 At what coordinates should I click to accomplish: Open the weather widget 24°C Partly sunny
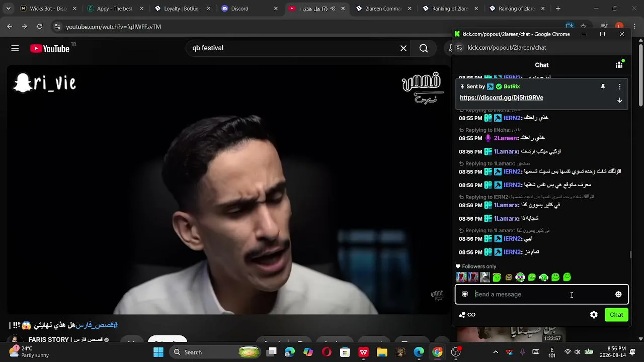pyautogui.click(x=29, y=352)
